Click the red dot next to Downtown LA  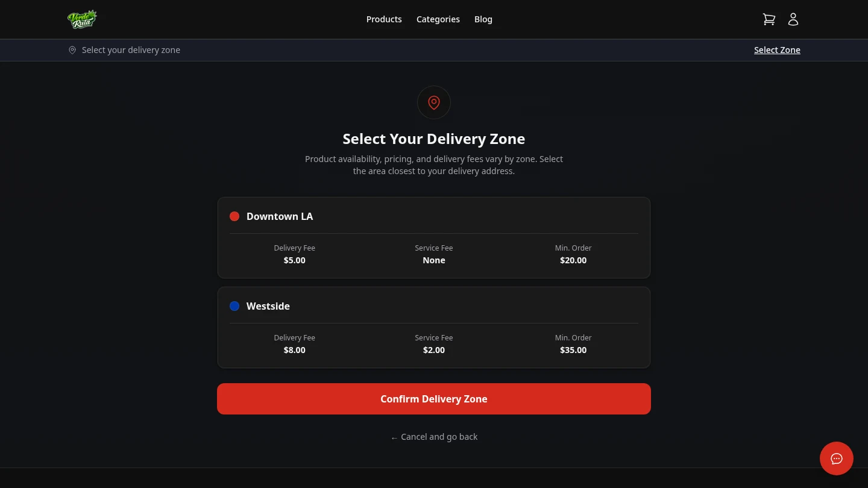pyautogui.click(x=234, y=216)
